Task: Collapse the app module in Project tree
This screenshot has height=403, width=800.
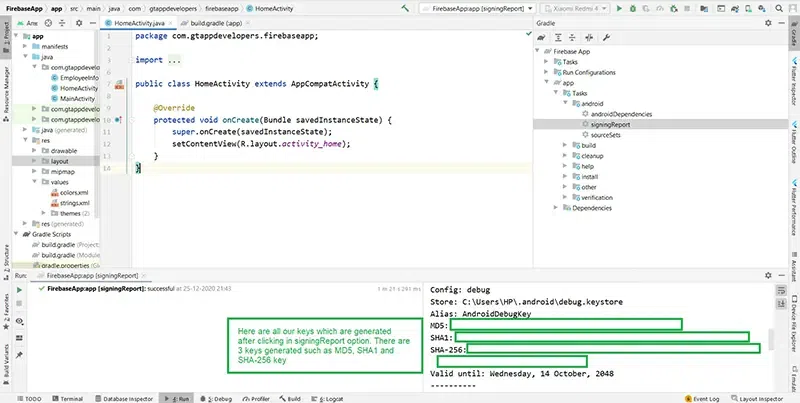Action: click(x=17, y=36)
